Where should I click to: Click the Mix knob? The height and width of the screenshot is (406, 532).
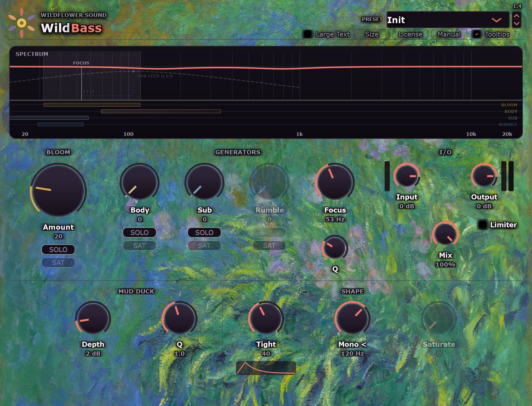click(x=445, y=234)
